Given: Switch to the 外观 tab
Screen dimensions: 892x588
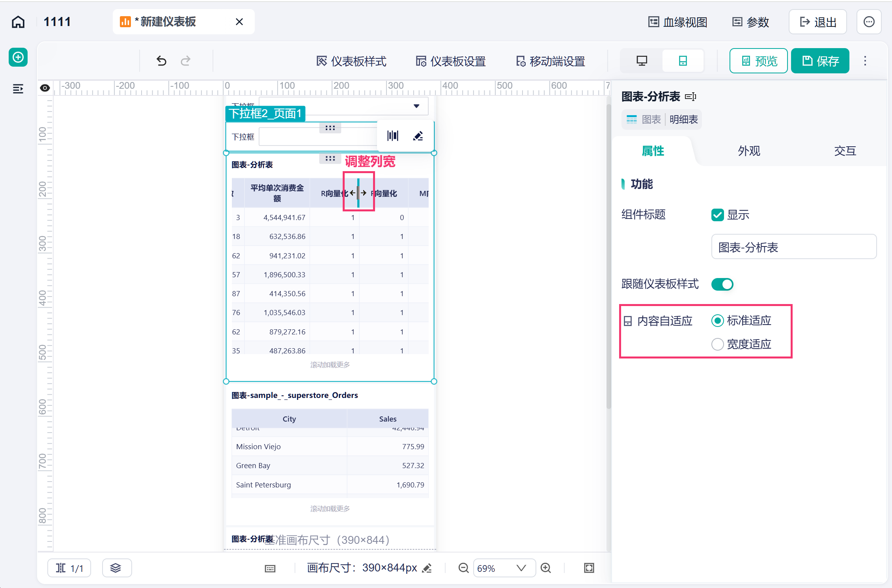Looking at the screenshot, I should click(749, 151).
